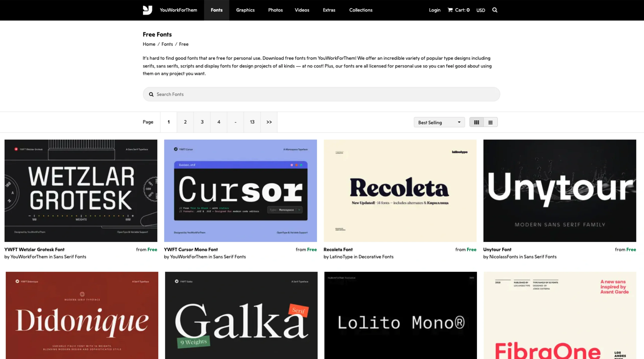Click the YouWorkForThem logo icon

point(148,10)
